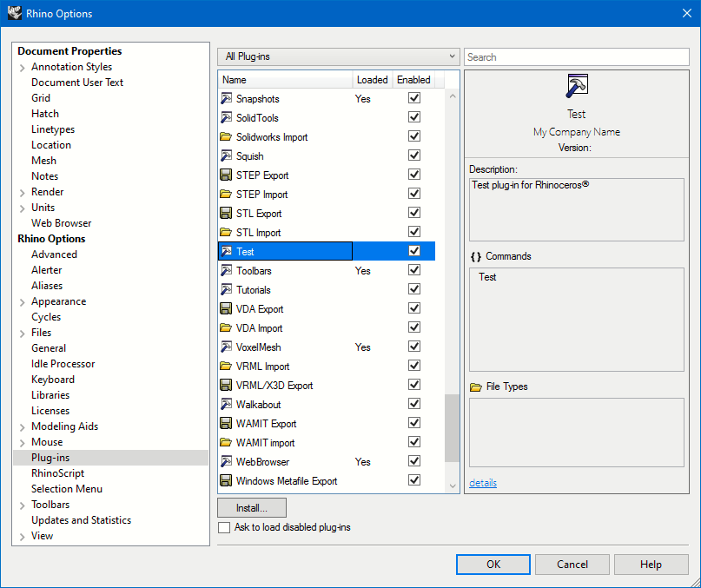The height and width of the screenshot is (588, 701).
Task: Disable the Snapshots plug-in checkbox
Action: pyautogui.click(x=414, y=98)
